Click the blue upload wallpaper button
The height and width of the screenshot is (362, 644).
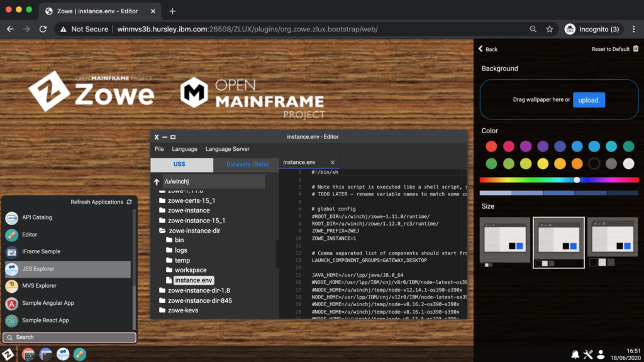tap(589, 100)
